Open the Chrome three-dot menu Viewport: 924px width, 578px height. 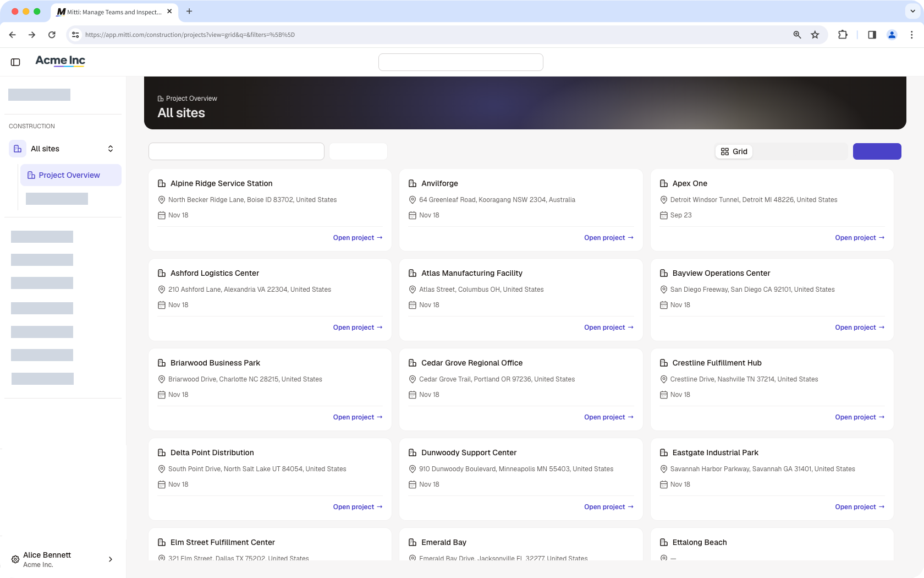tap(912, 35)
